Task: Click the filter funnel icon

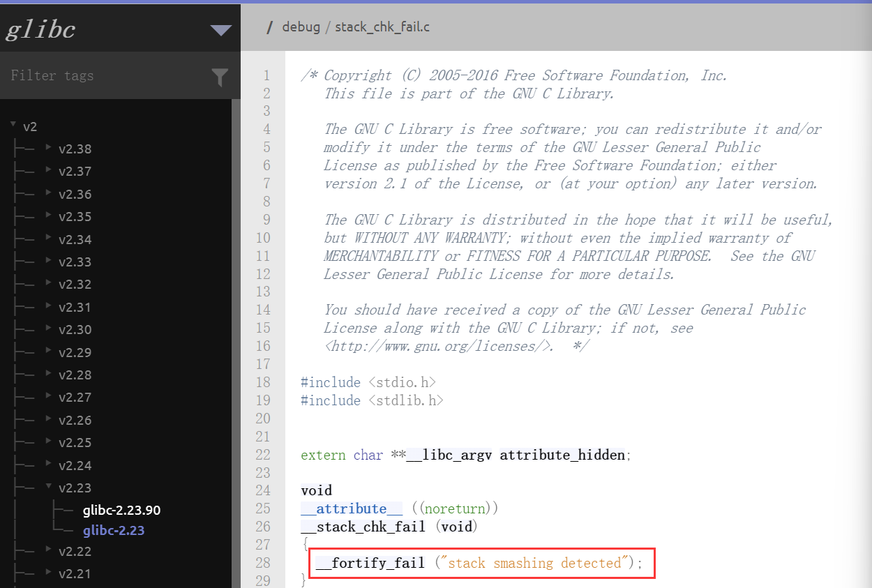Action: coord(220,77)
